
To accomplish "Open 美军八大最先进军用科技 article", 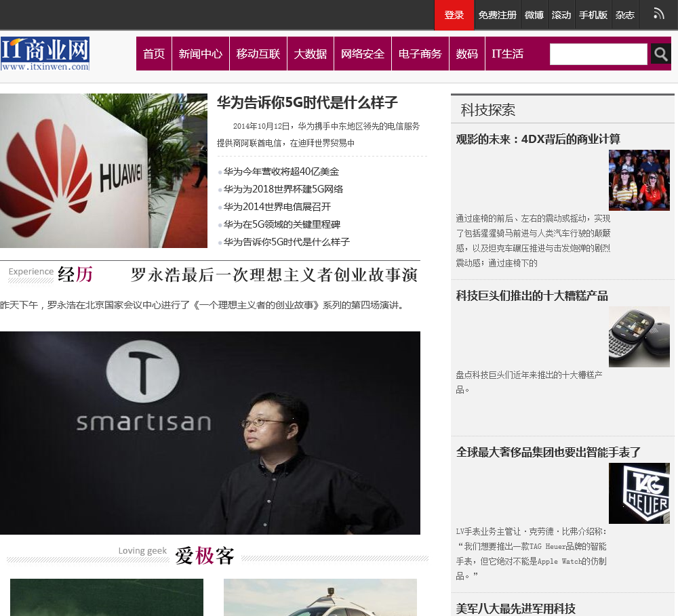I will click(515, 609).
